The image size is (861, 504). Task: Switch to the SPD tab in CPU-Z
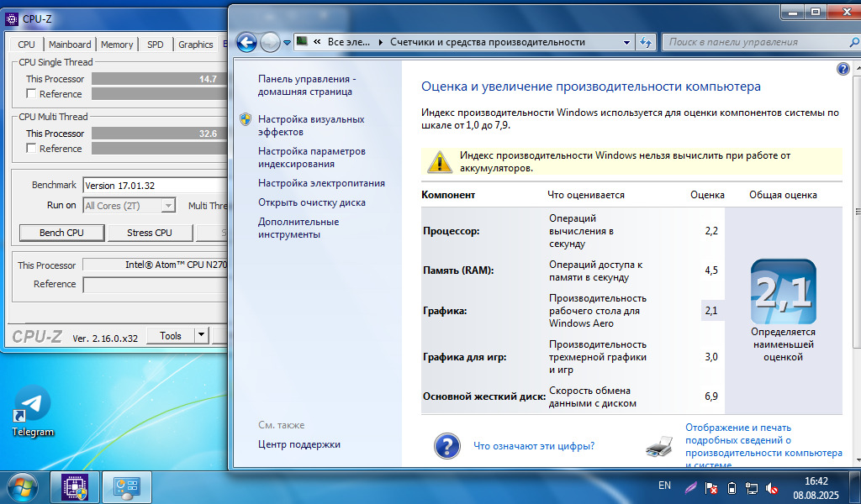156,45
